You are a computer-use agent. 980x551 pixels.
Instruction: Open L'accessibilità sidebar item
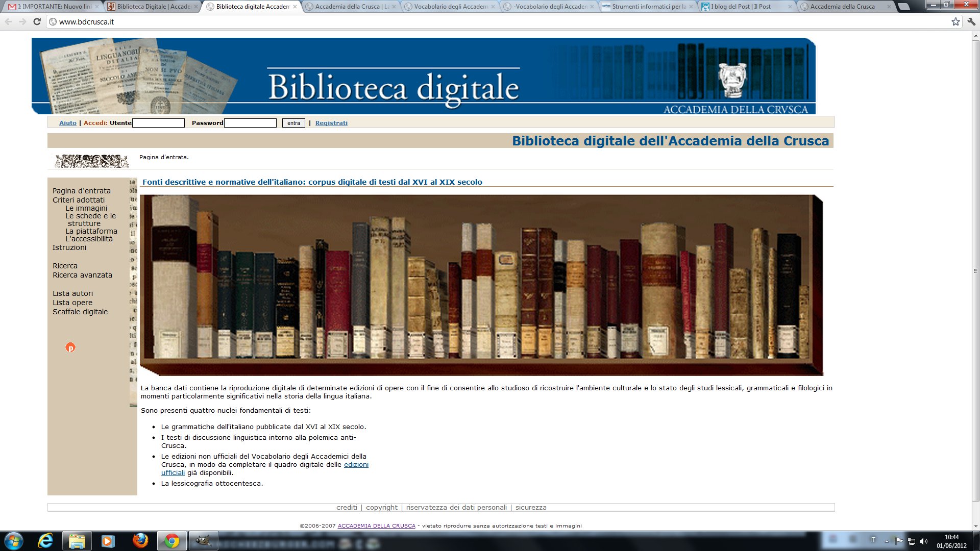(89, 239)
